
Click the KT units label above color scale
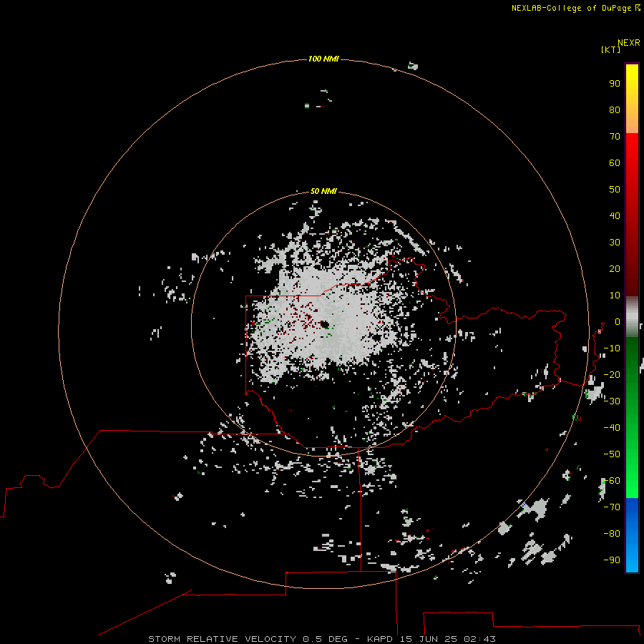tap(611, 49)
